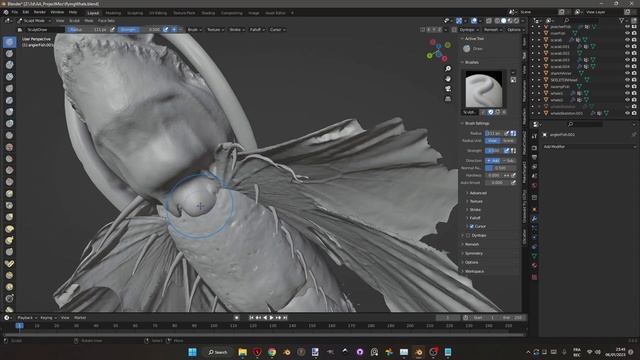Select the Clay brush tool
The image size is (640, 360).
click(x=9, y=65)
